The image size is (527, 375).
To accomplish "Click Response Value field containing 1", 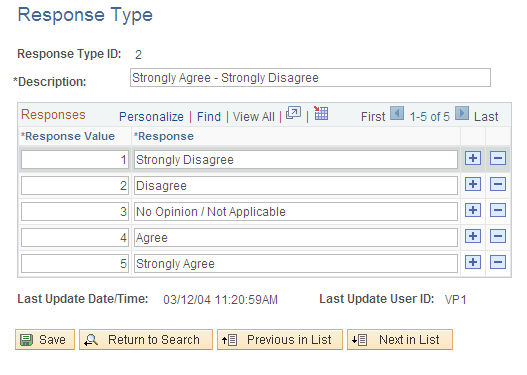I will point(75,160).
